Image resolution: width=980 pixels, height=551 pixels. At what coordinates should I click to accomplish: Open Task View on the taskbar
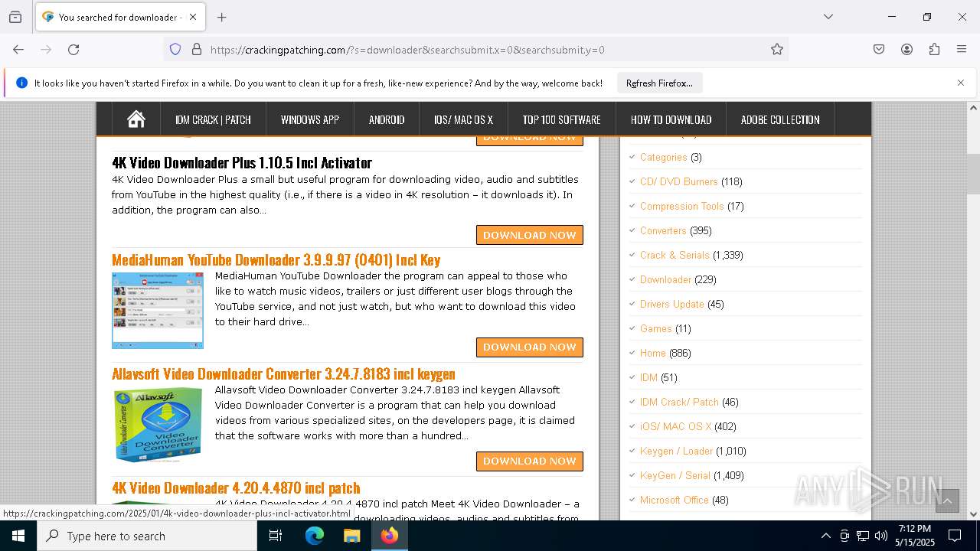(276, 536)
